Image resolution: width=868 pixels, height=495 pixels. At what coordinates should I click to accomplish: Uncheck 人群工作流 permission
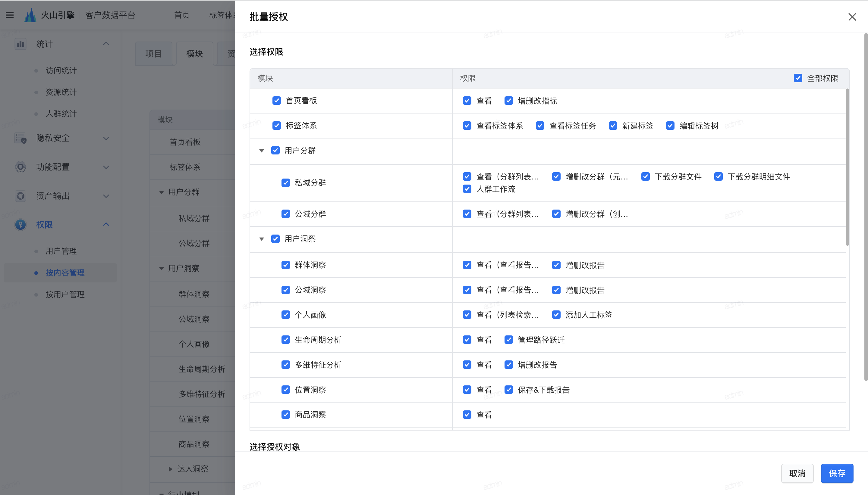[467, 189]
